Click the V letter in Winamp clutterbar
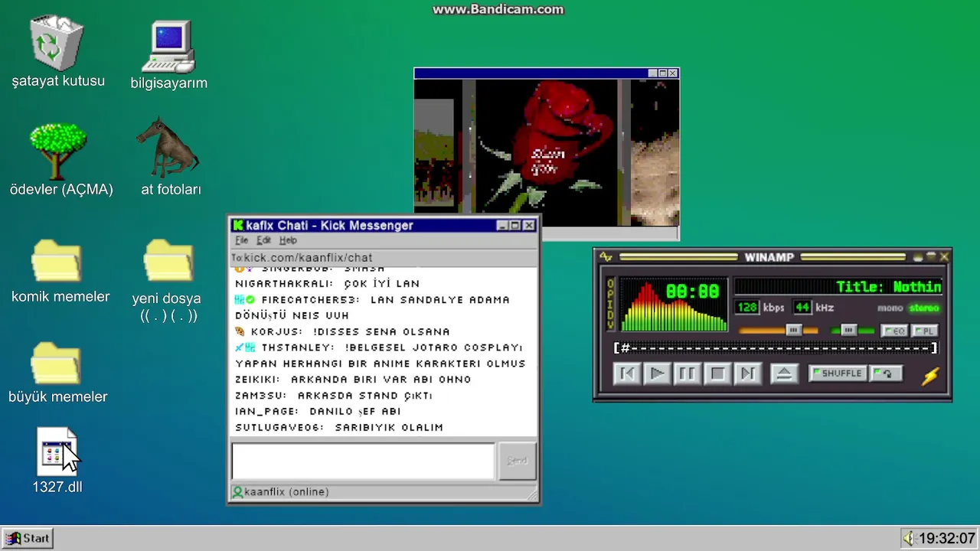 point(610,324)
